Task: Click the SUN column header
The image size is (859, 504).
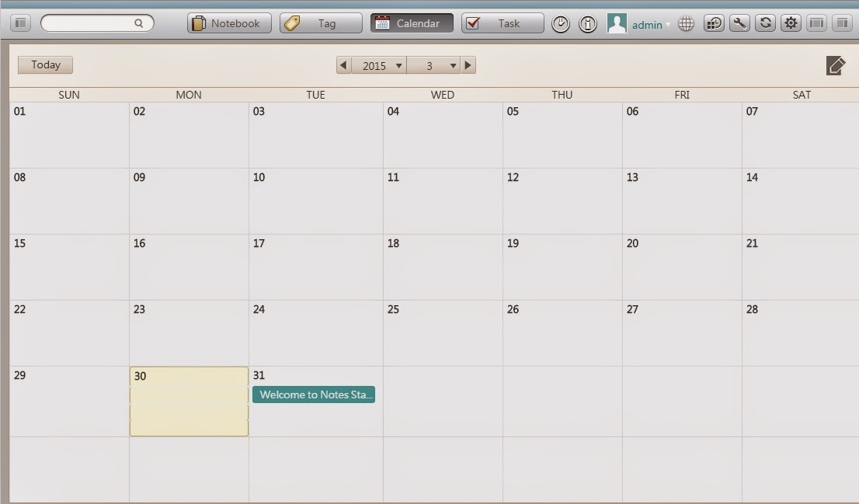Action: (x=69, y=95)
